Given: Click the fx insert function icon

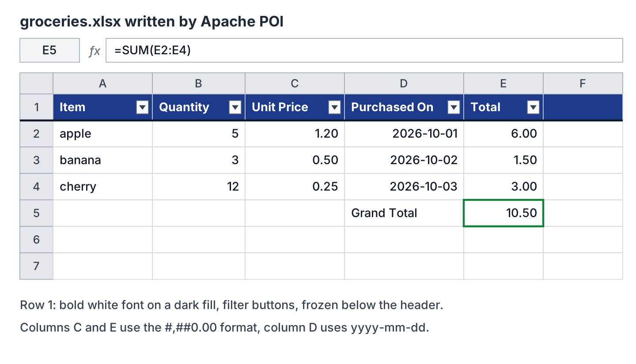Looking at the screenshot, I should (x=95, y=51).
